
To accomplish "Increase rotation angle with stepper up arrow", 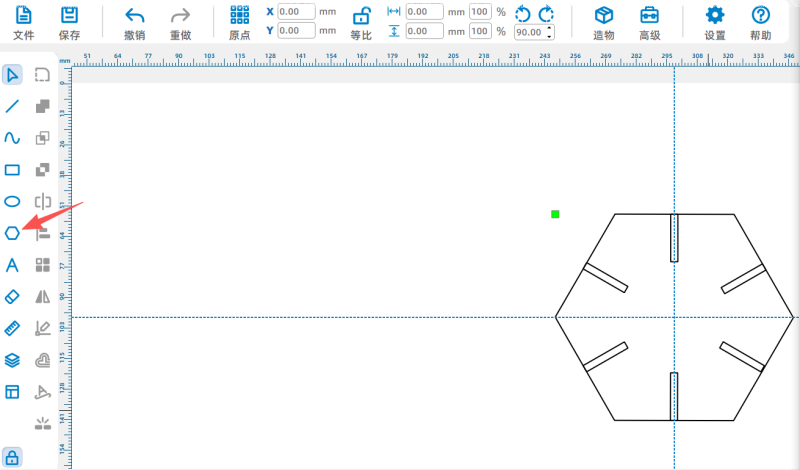I will pos(550,28).
